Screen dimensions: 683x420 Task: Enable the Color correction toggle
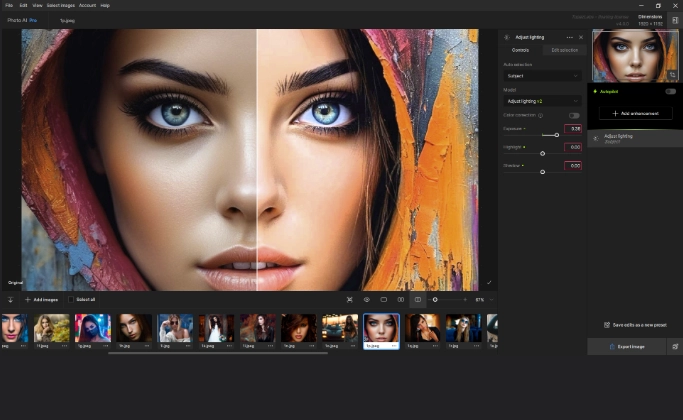tap(574, 115)
